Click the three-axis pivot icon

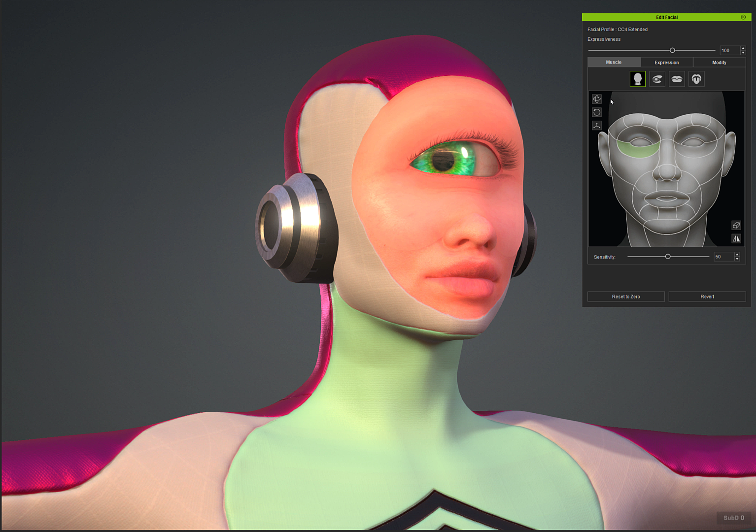tap(597, 126)
